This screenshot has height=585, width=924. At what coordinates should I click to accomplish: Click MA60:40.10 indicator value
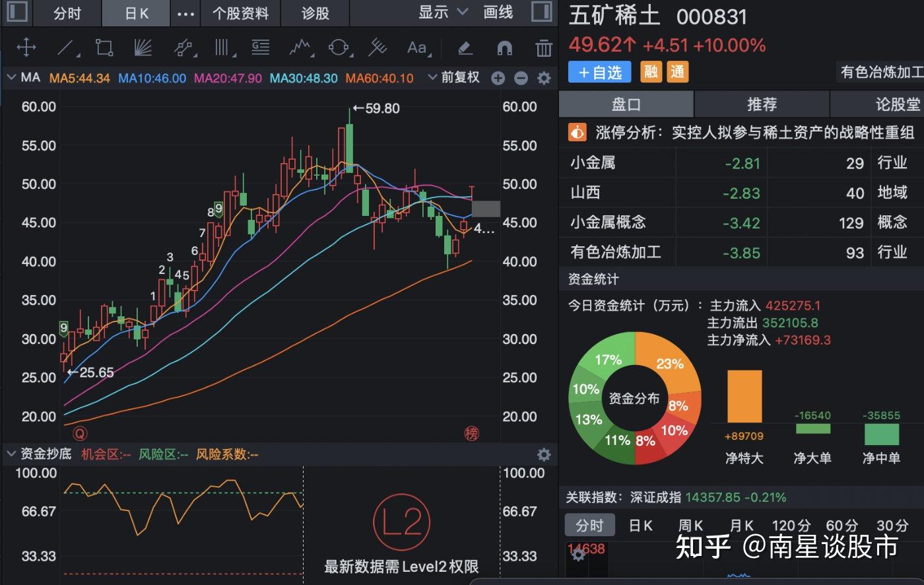tap(380, 78)
